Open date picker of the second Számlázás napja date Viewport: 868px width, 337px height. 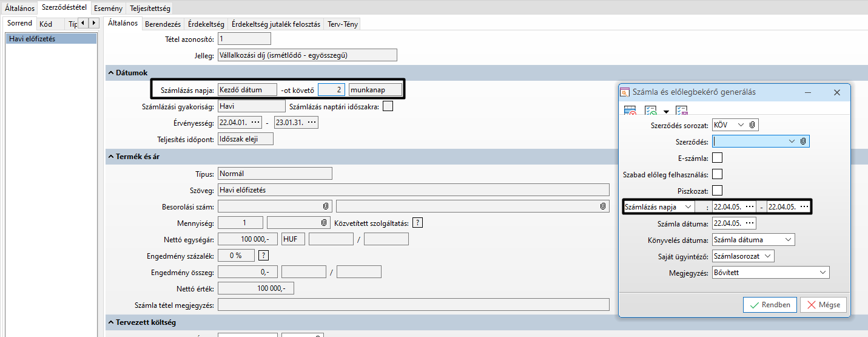click(804, 206)
